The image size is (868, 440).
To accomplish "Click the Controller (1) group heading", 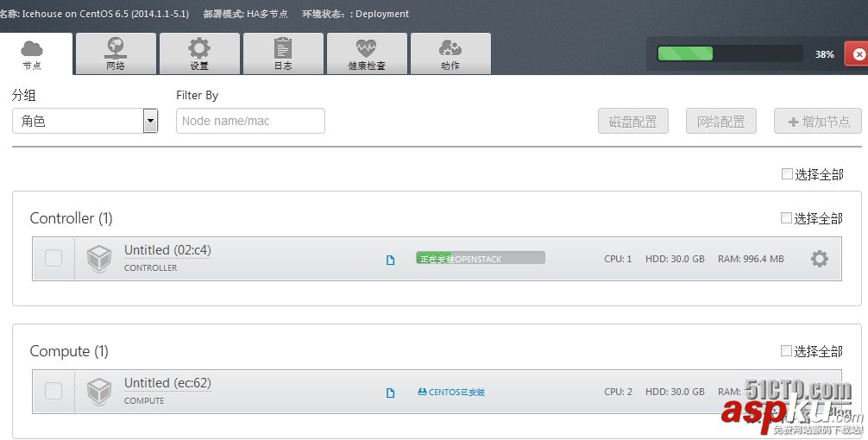I will 71,218.
